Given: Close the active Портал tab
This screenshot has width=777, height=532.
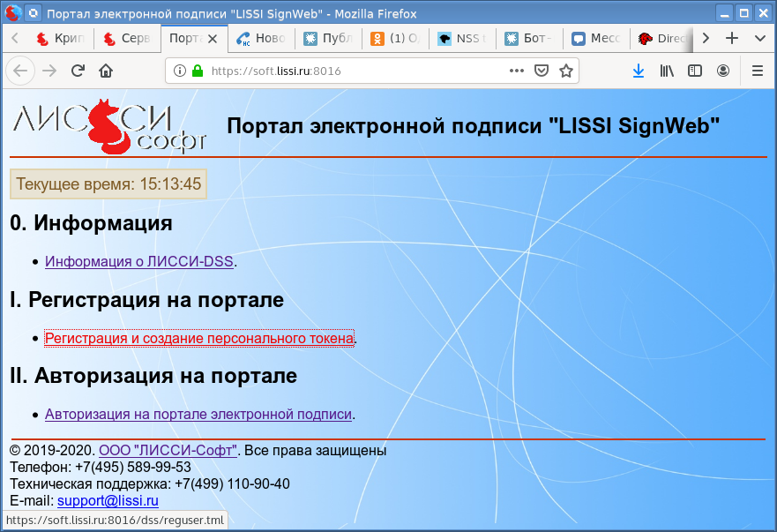Looking at the screenshot, I should pos(213,39).
